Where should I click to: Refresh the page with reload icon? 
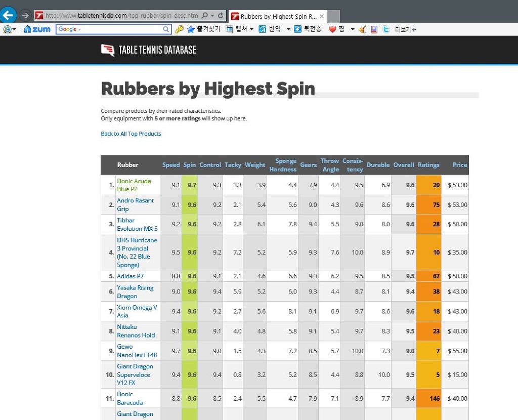coord(221,16)
